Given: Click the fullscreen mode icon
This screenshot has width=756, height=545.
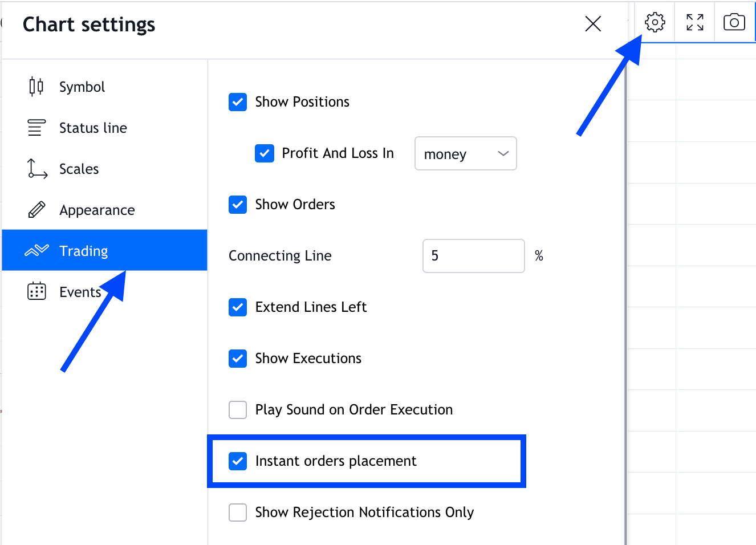Looking at the screenshot, I should pyautogui.click(x=694, y=22).
